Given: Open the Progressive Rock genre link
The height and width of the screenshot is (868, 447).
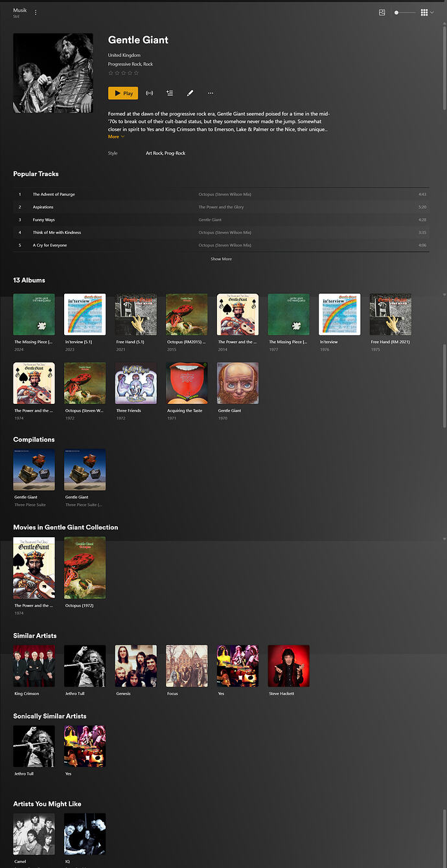Looking at the screenshot, I should (123, 64).
